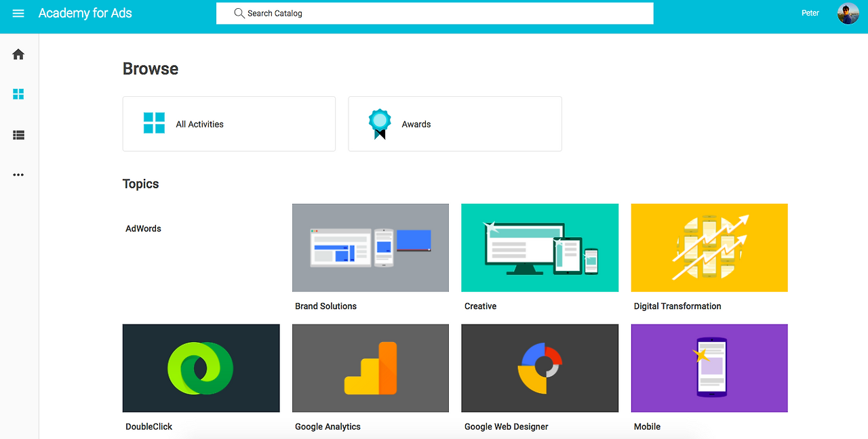Click the Google Web Designer label
Image resolution: width=868 pixels, height=439 pixels.
pos(506,427)
